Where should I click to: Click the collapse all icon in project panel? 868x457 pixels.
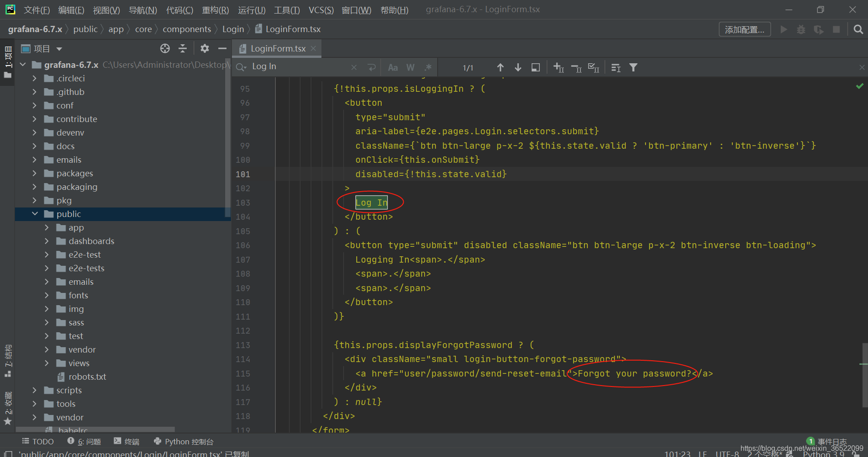click(183, 48)
